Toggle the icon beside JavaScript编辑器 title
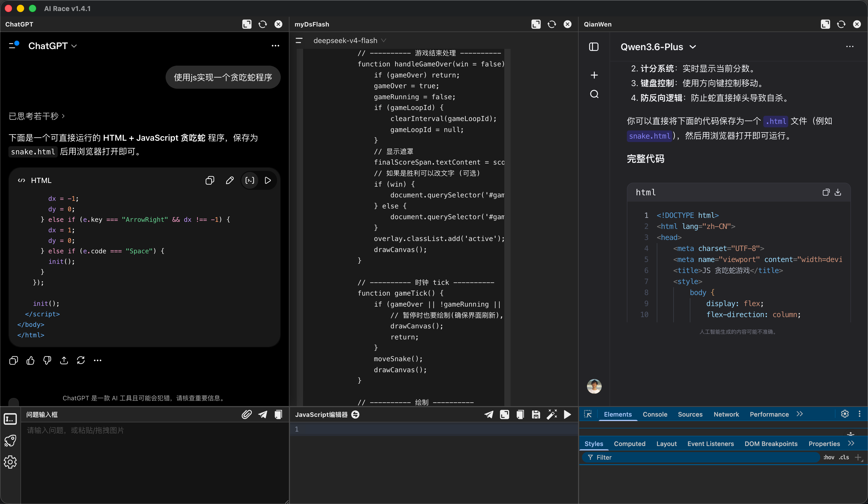Image resolution: width=868 pixels, height=504 pixels. [x=356, y=414]
